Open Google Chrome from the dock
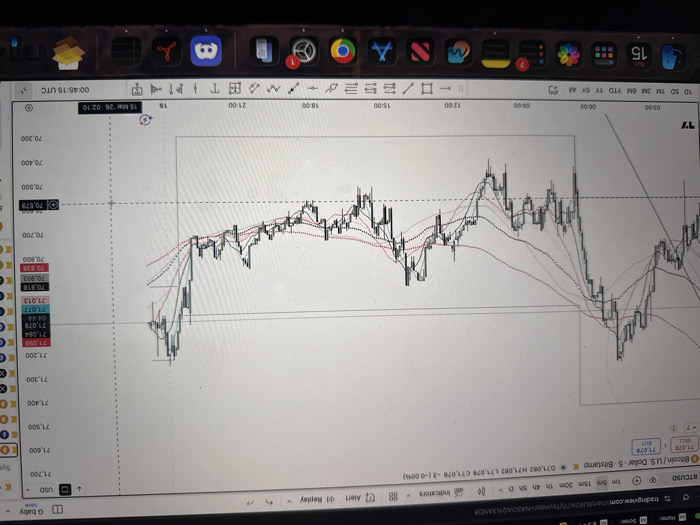Screen dimensions: 700x525 click(343, 51)
